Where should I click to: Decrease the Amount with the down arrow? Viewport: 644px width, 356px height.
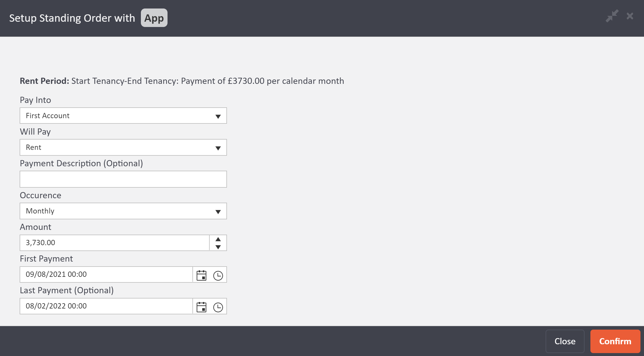click(218, 247)
